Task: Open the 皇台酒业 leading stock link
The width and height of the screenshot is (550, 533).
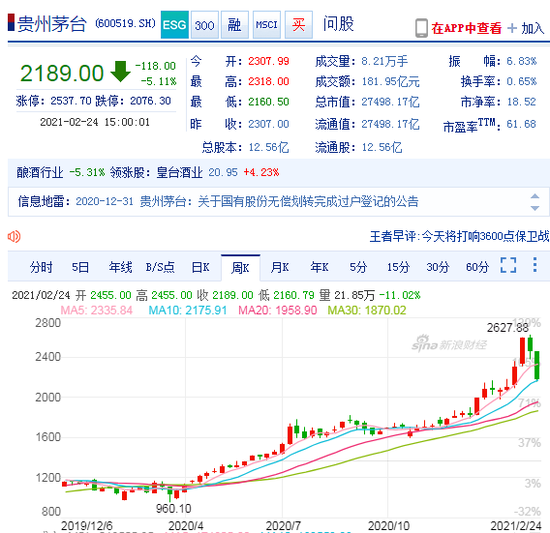Action: (179, 173)
